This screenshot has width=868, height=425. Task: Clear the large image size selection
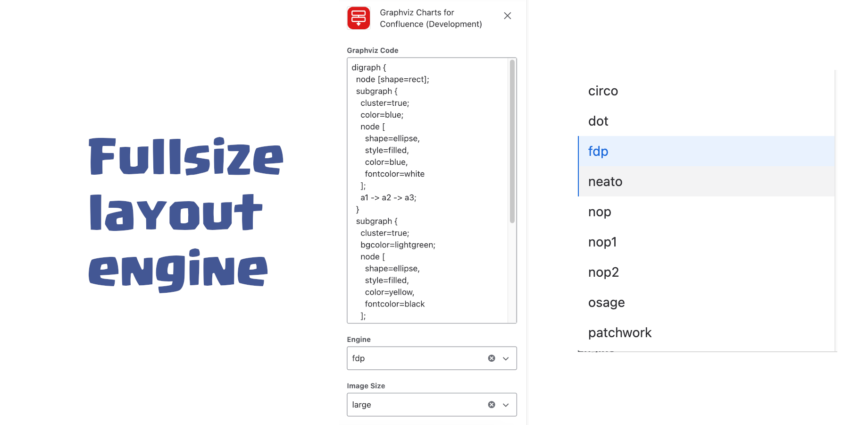click(492, 405)
